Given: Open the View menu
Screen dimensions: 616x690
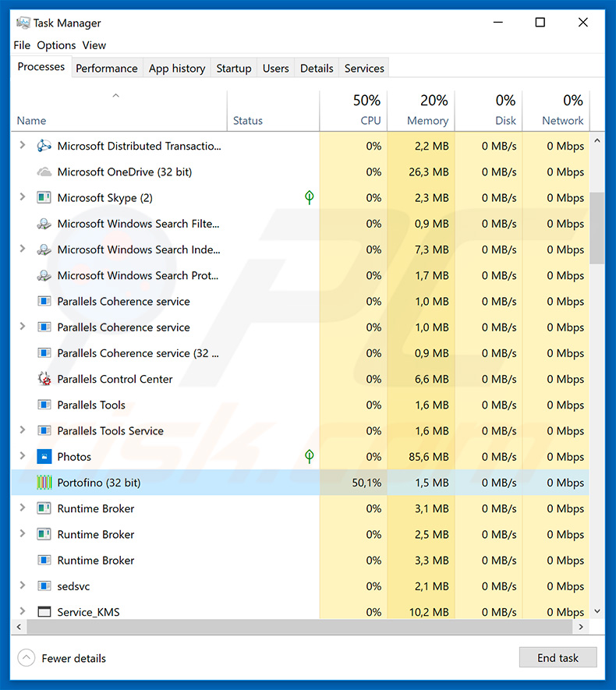Looking at the screenshot, I should (94, 45).
